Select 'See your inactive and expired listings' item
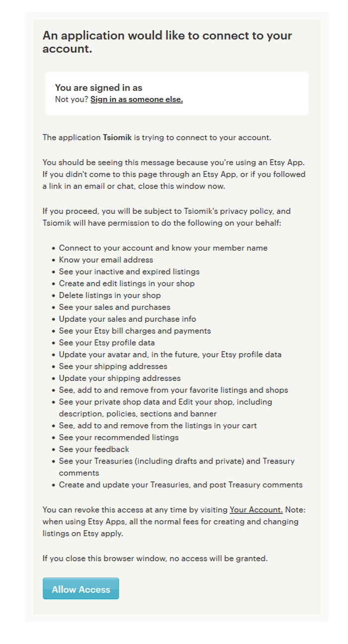 tap(129, 272)
